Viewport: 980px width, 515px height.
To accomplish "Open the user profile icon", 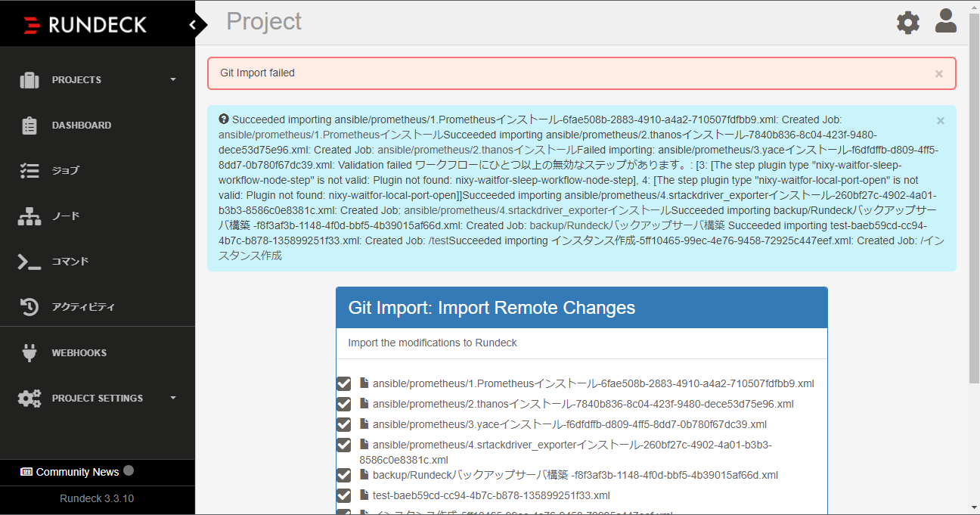I will [946, 21].
